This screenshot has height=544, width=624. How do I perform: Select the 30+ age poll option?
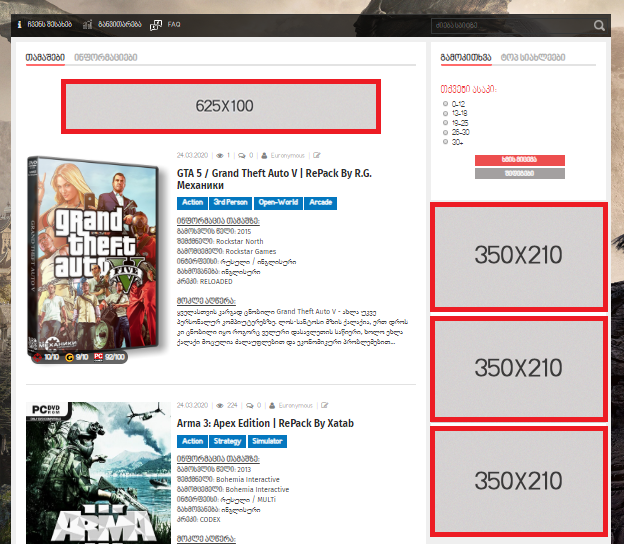[445, 142]
